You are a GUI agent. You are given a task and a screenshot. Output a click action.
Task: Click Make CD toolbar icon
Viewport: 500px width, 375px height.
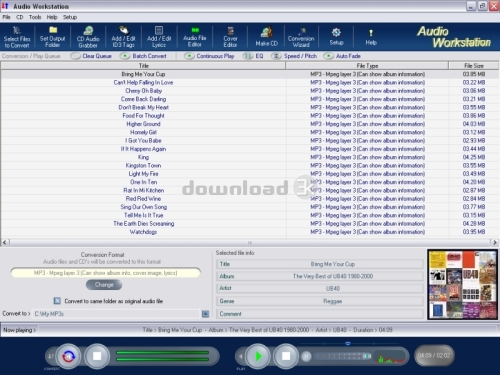pos(266,37)
